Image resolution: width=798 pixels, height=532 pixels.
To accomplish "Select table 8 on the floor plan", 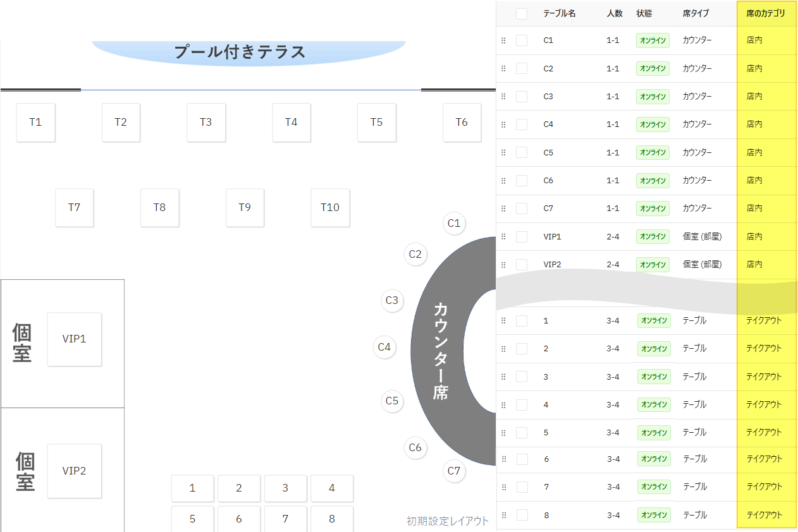I will tap(332, 519).
